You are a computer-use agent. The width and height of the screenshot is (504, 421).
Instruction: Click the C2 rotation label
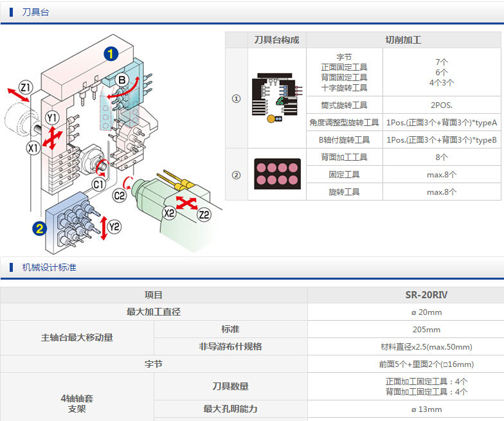(x=119, y=194)
